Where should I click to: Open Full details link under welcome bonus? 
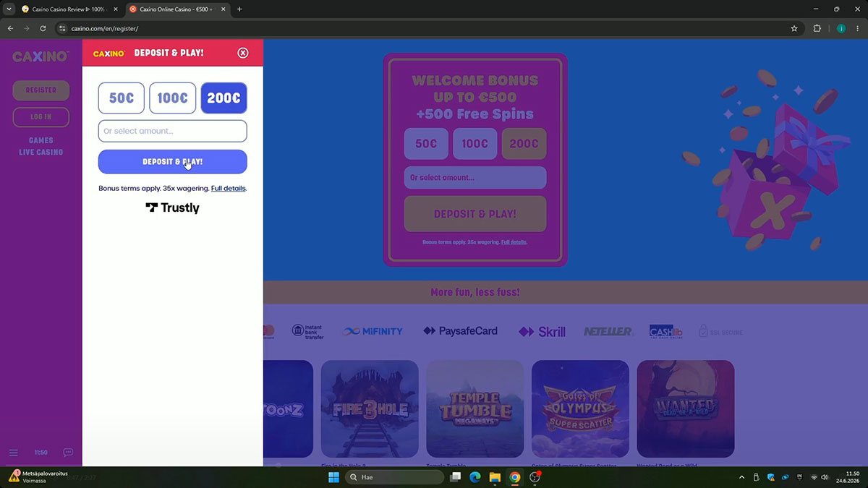point(514,242)
